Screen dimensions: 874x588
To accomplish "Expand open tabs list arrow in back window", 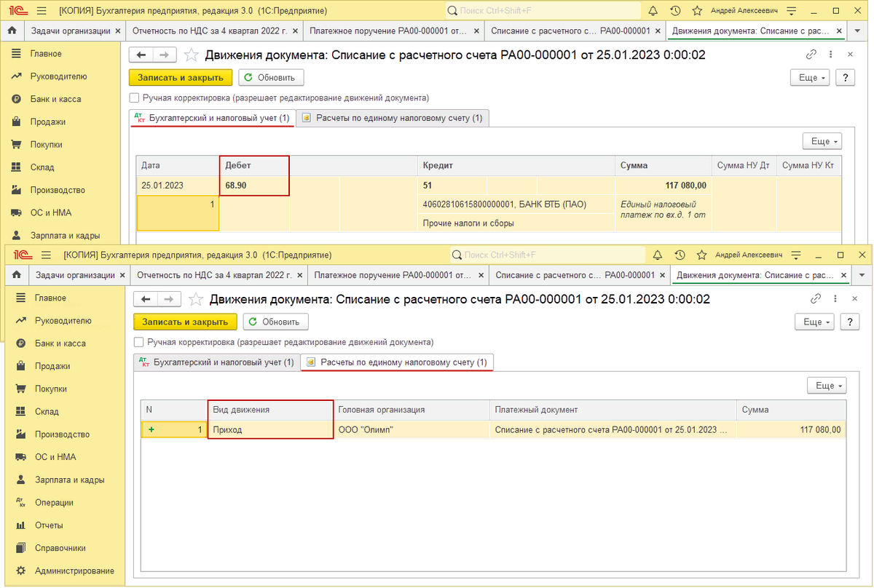I will pyautogui.click(x=857, y=31).
